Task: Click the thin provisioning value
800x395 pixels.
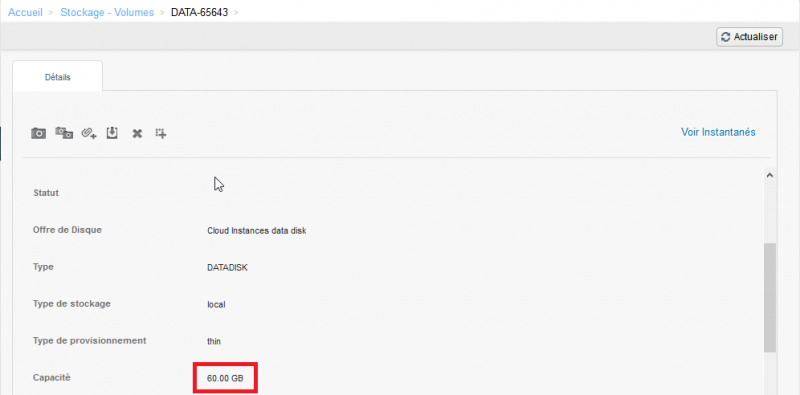Action: coord(214,341)
